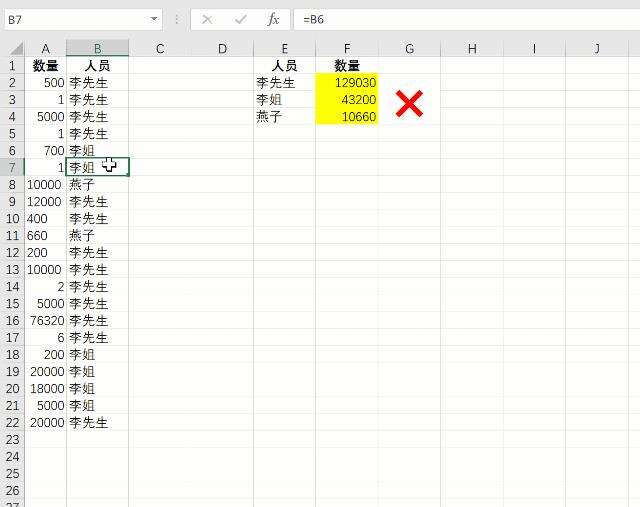Click cell A1 header 数量
The width and height of the screenshot is (640, 507).
(46, 65)
